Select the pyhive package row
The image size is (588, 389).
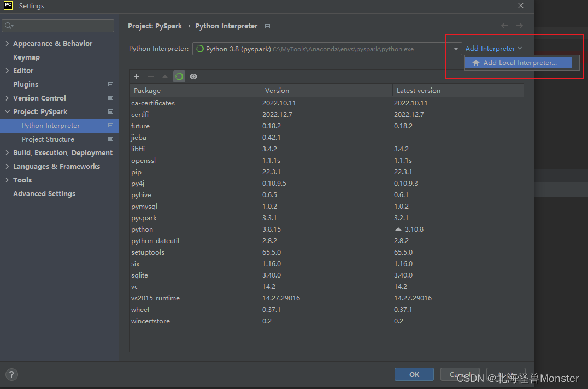click(326, 195)
